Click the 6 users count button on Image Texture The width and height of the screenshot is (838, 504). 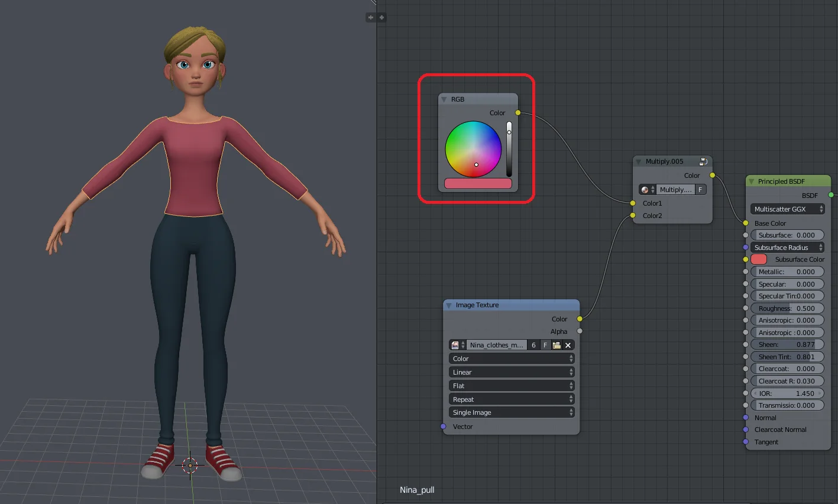533,344
